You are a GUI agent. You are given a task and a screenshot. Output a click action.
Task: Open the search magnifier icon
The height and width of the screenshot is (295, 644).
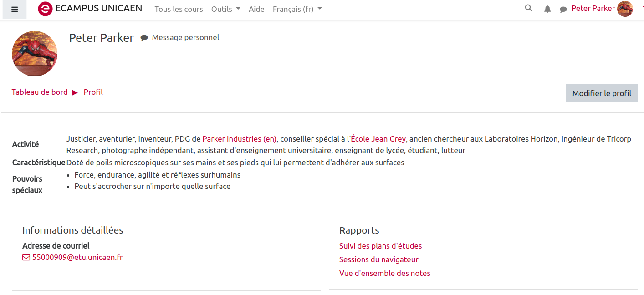(x=528, y=8)
